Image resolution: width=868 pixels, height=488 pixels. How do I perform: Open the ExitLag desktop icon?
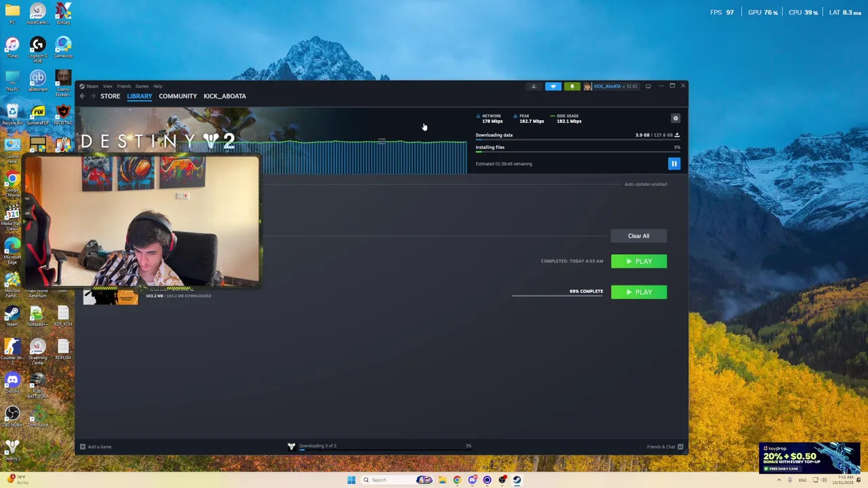click(63, 14)
